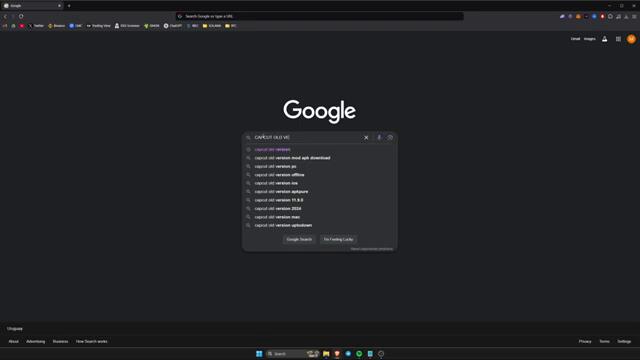
Task: Open a new tab with plus icon
Action: tap(69, 6)
